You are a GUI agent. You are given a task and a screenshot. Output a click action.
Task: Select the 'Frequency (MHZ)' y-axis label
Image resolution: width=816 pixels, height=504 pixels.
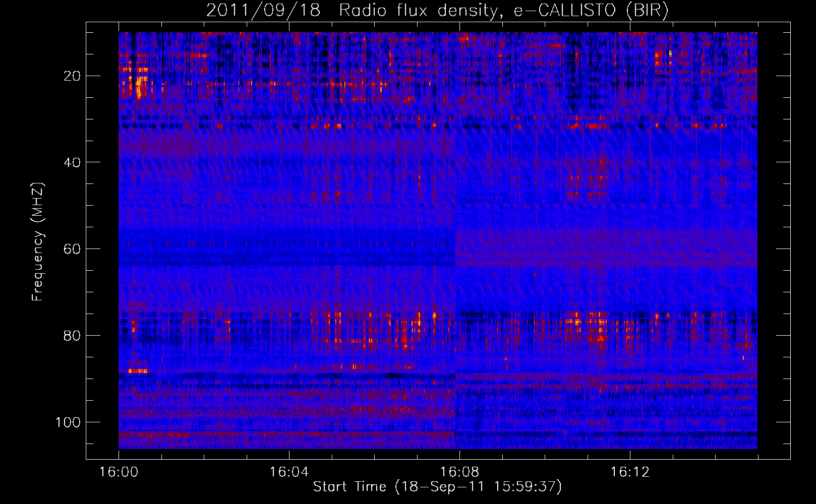38,242
